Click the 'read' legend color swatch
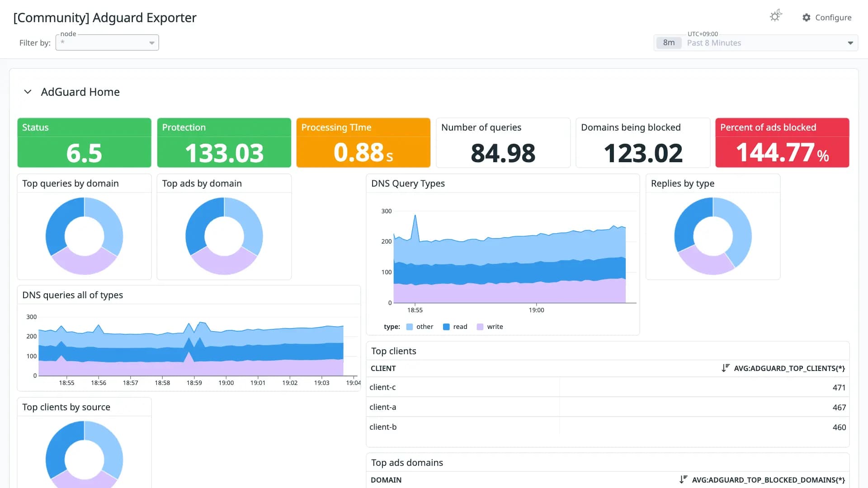 tap(446, 327)
